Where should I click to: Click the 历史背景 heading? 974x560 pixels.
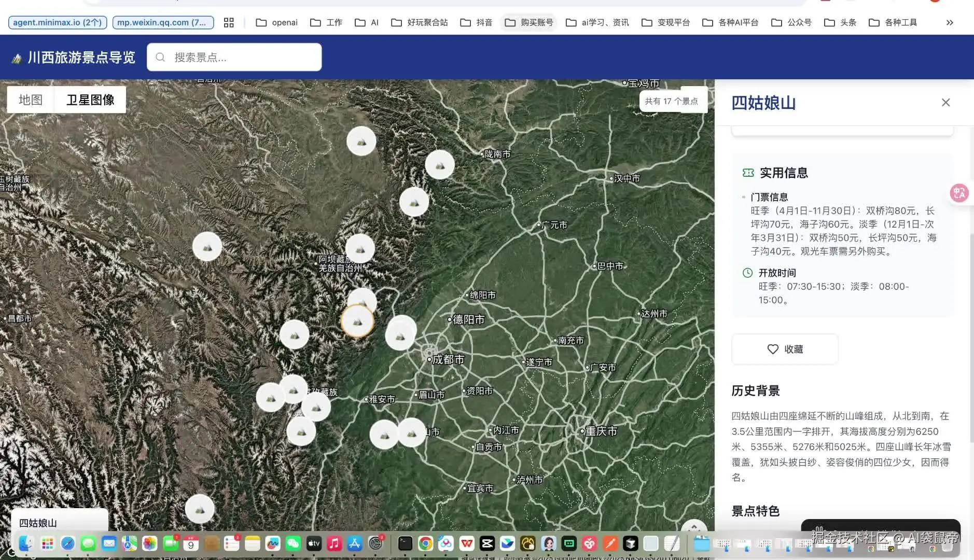pyautogui.click(x=756, y=390)
